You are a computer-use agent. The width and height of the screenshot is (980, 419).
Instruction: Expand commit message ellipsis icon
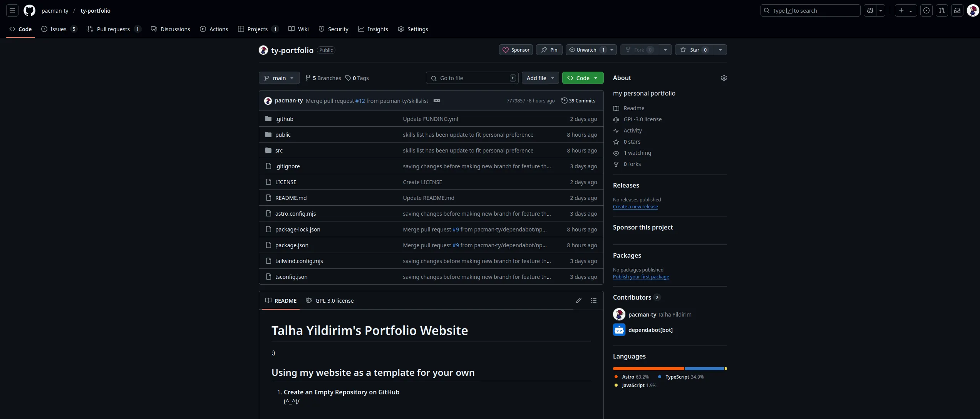(437, 101)
